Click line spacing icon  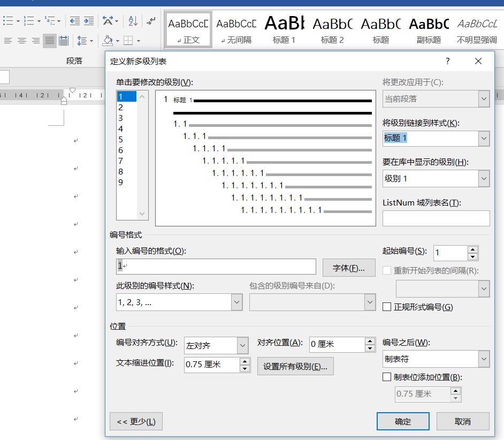82,41
